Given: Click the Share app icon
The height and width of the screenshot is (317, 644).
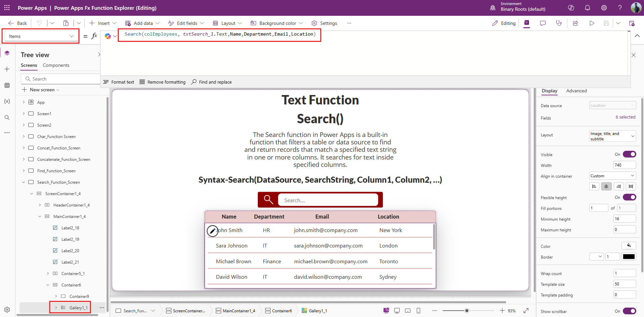Looking at the screenshot, I should tap(575, 23).
